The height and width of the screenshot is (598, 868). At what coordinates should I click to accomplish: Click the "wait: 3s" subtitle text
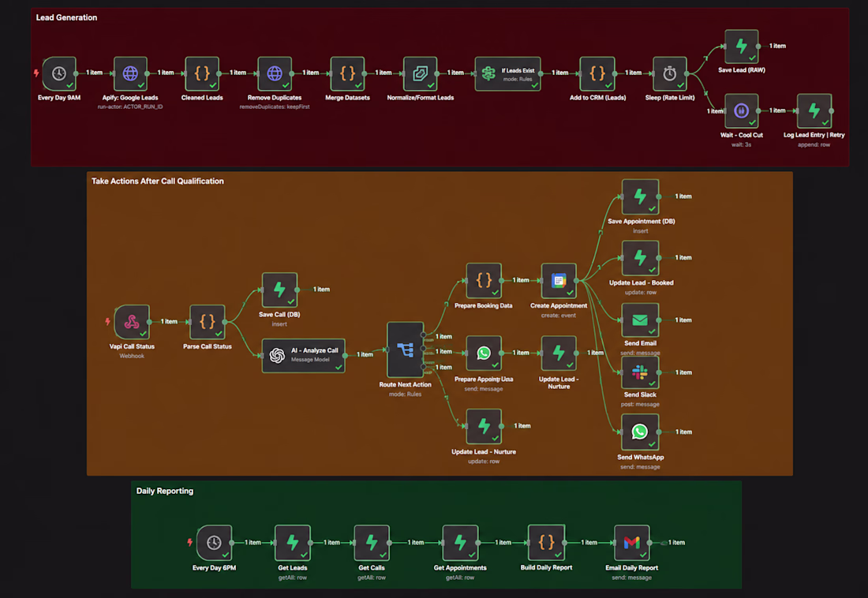click(741, 145)
